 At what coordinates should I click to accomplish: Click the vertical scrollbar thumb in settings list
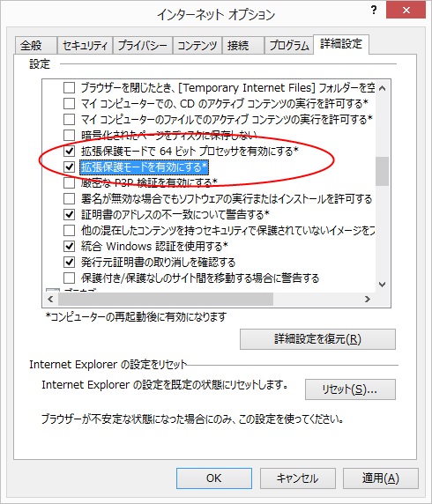point(382,171)
